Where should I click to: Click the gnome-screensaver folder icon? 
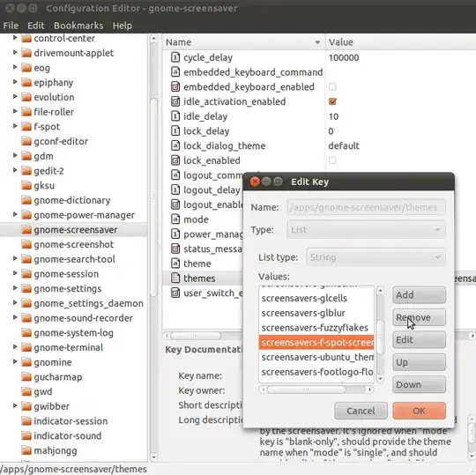[x=26, y=230]
